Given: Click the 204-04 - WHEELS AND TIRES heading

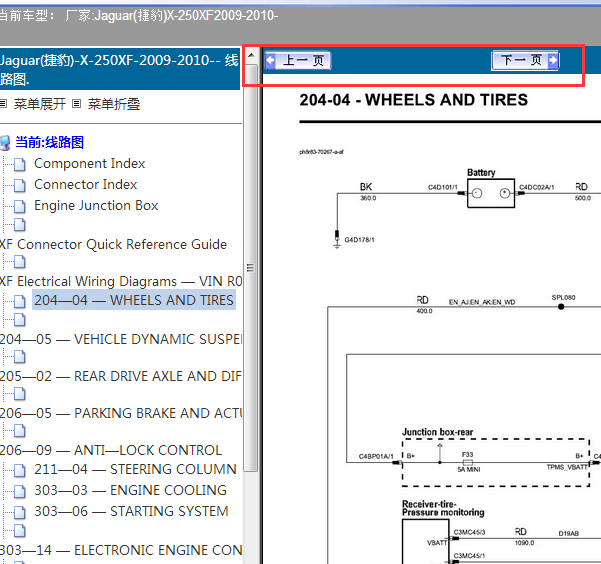Looking at the screenshot, I should pyautogui.click(x=414, y=100).
